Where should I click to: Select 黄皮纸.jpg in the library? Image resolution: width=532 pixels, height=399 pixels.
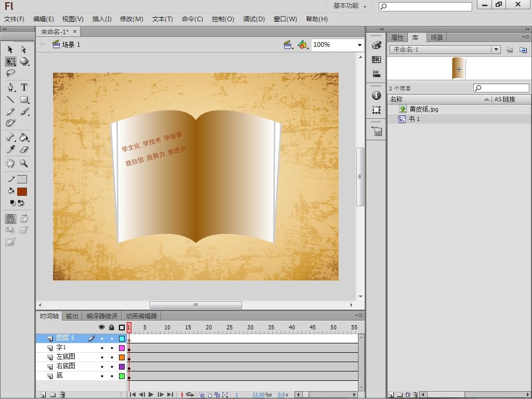tap(423, 109)
